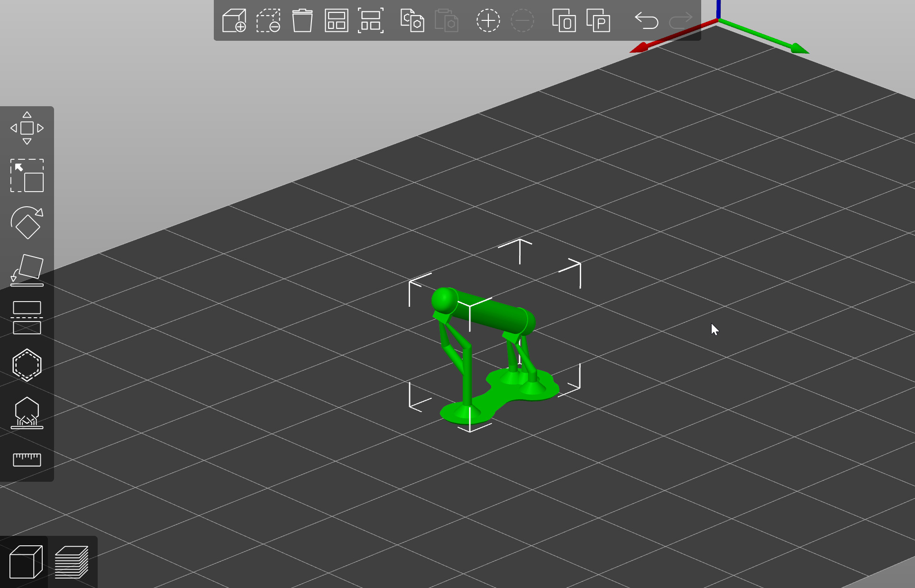Add an instance with the plus circle icon
Image resolution: width=915 pixels, height=588 pixels.
pos(488,21)
